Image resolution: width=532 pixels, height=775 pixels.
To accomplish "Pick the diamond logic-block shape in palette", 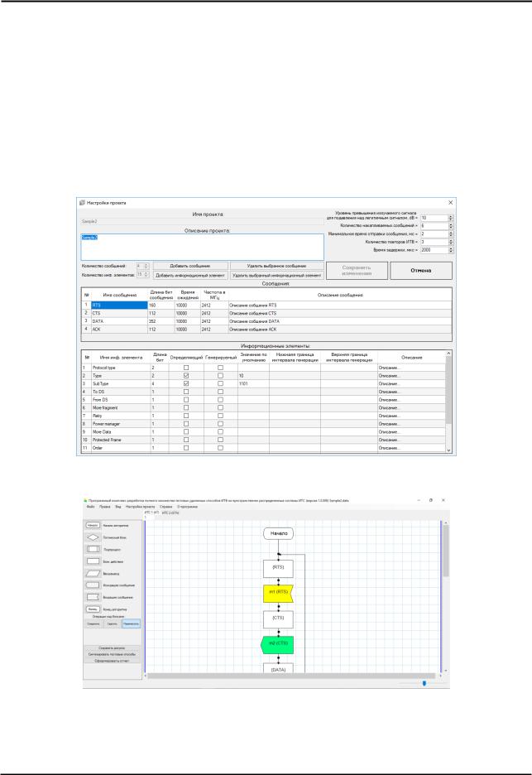I will (x=93, y=537).
